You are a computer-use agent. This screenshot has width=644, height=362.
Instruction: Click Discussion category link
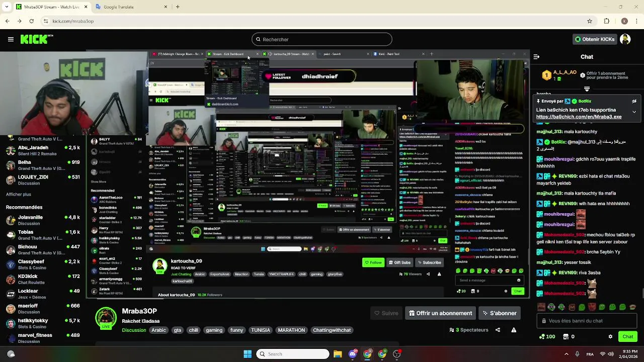pos(134,330)
